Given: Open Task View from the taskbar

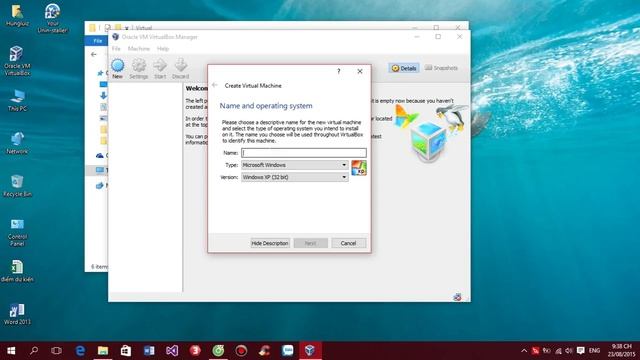Looking at the screenshot, I should click(57, 351).
